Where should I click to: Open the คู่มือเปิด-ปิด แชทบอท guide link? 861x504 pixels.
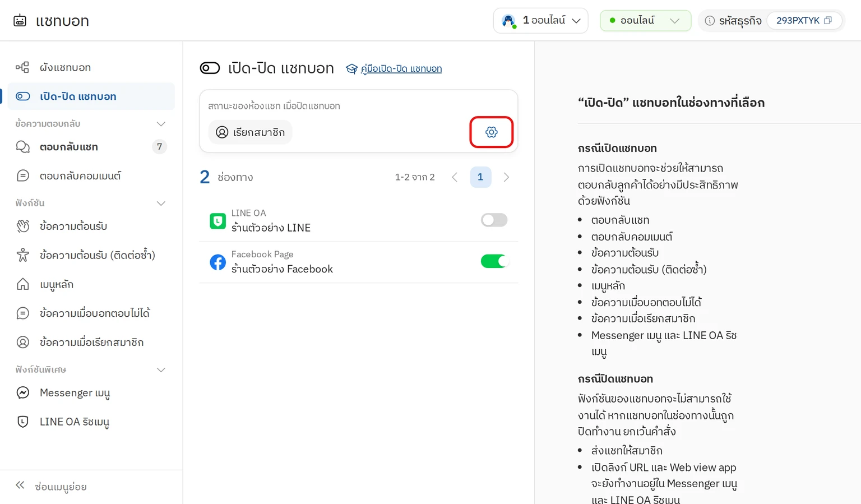(401, 69)
